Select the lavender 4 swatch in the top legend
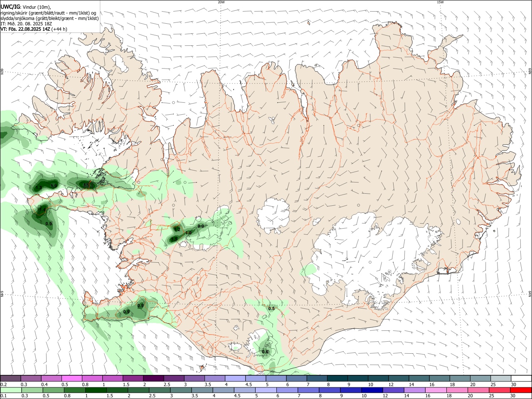This screenshot has width=532, height=399. [x=235, y=379]
